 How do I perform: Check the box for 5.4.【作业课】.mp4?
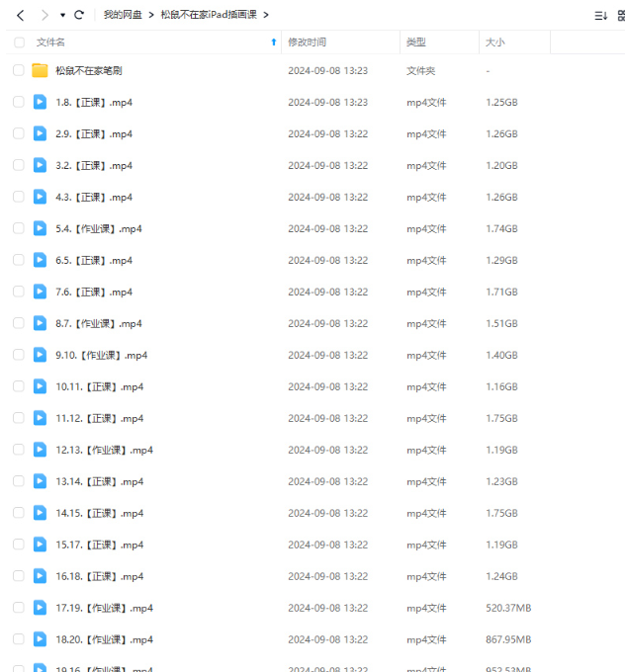pos(19,228)
